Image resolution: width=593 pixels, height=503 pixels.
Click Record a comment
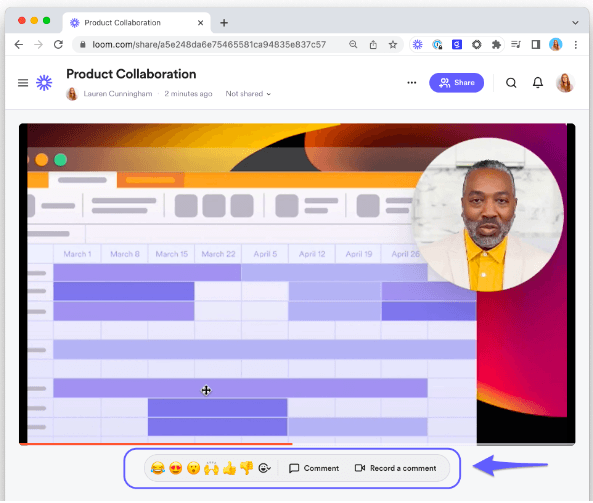(x=396, y=468)
